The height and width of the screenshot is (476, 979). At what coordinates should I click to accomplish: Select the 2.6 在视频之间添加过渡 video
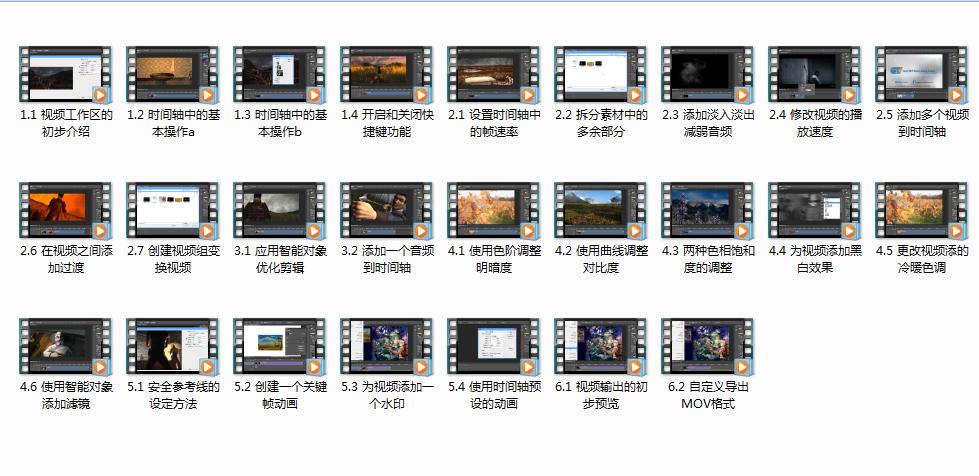point(66,211)
